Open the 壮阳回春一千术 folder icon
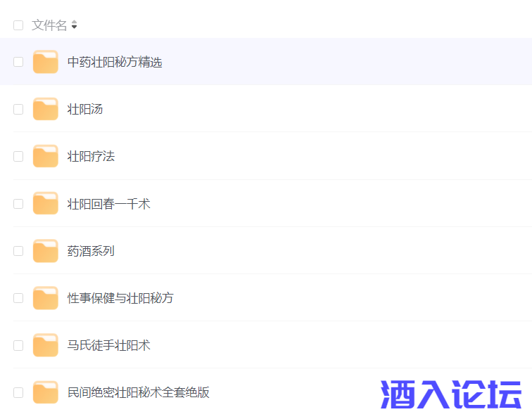Image resolution: width=532 pixels, height=419 pixels. pyautogui.click(x=46, y=204)
